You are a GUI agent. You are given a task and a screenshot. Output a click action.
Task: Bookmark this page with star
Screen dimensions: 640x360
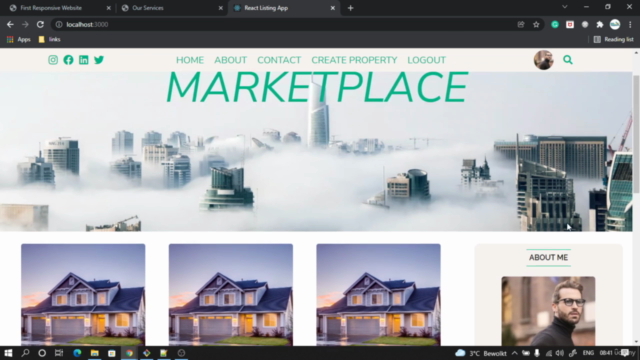(536, 24)
